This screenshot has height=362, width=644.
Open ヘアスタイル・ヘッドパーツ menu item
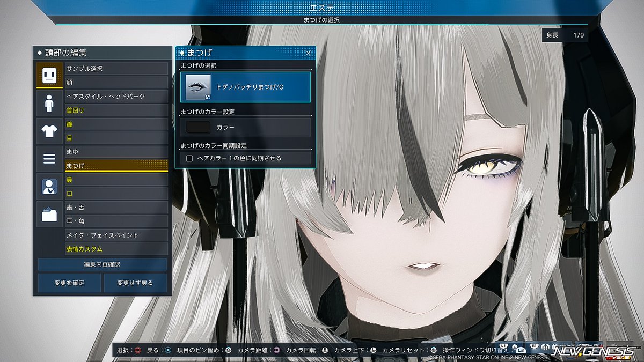click(x=116, y=97)
